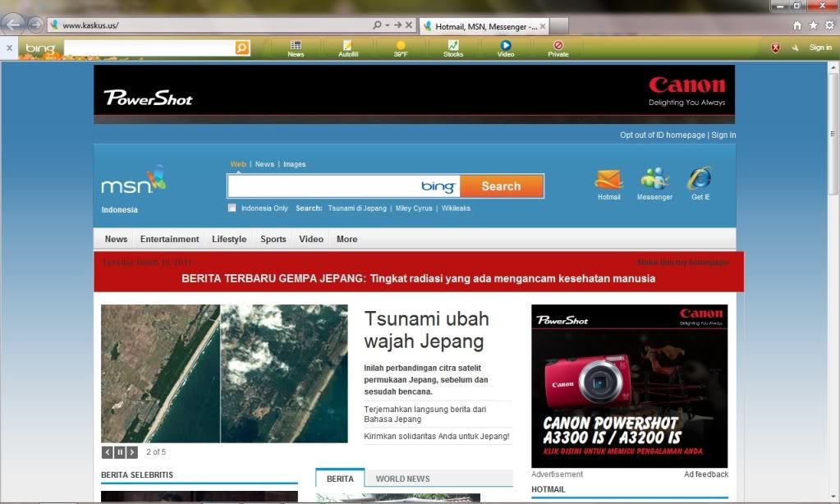Switch to the Hotmail, MSN, Messenger tab
The image size is (840, 504).
click(484, 26)
